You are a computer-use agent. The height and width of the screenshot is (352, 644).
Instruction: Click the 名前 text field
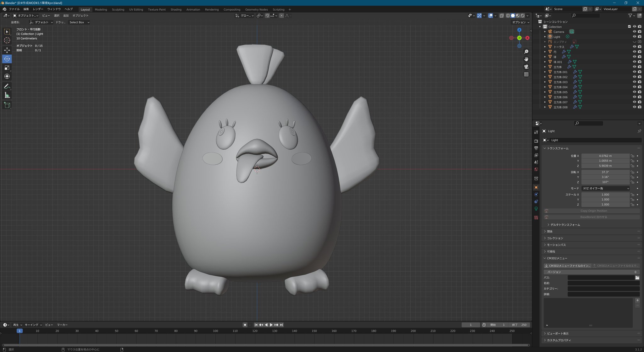[603, 283]
